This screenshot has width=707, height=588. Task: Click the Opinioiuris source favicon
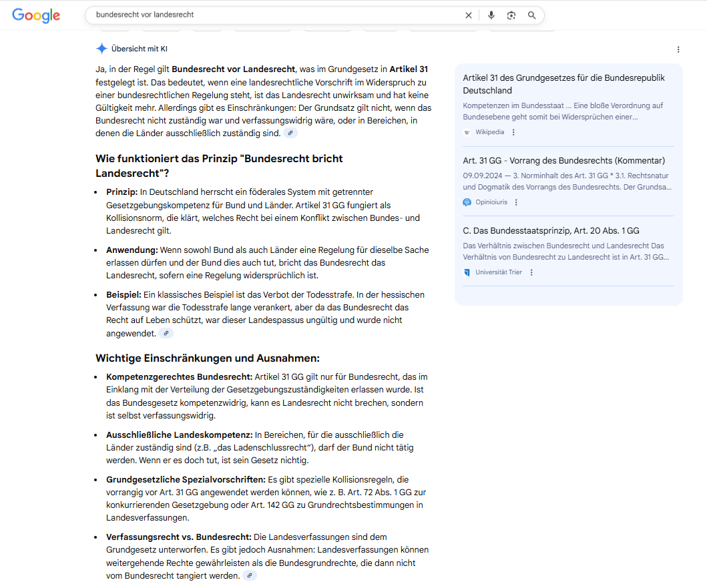click(x=467, y=202)
